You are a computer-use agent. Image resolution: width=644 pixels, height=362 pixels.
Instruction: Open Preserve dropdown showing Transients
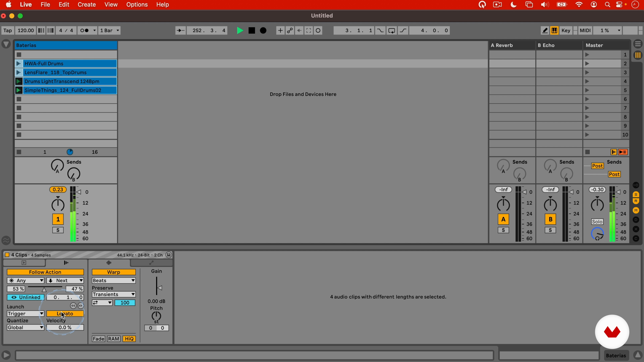[114, 295]
